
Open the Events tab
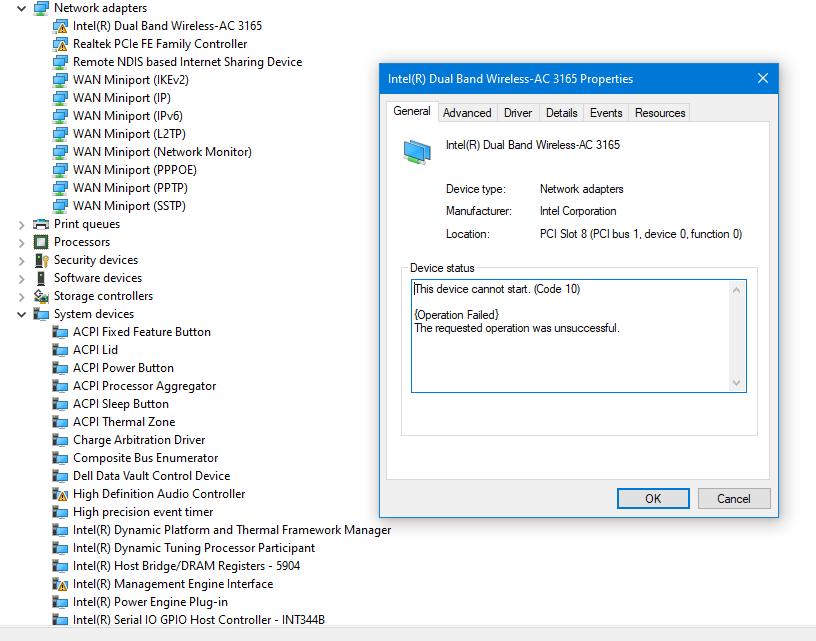coord(606,113)
